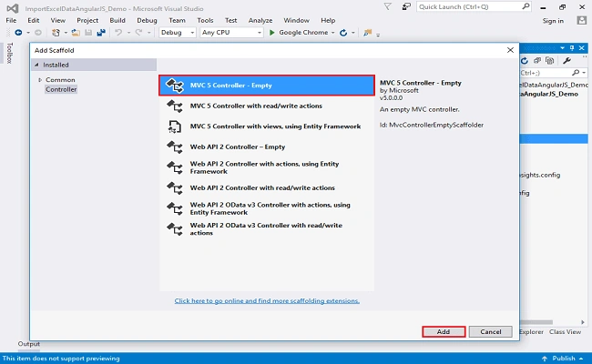Click the feedback icon beside Quick Launch
The image size is (592, 364).
click(406, 6)
